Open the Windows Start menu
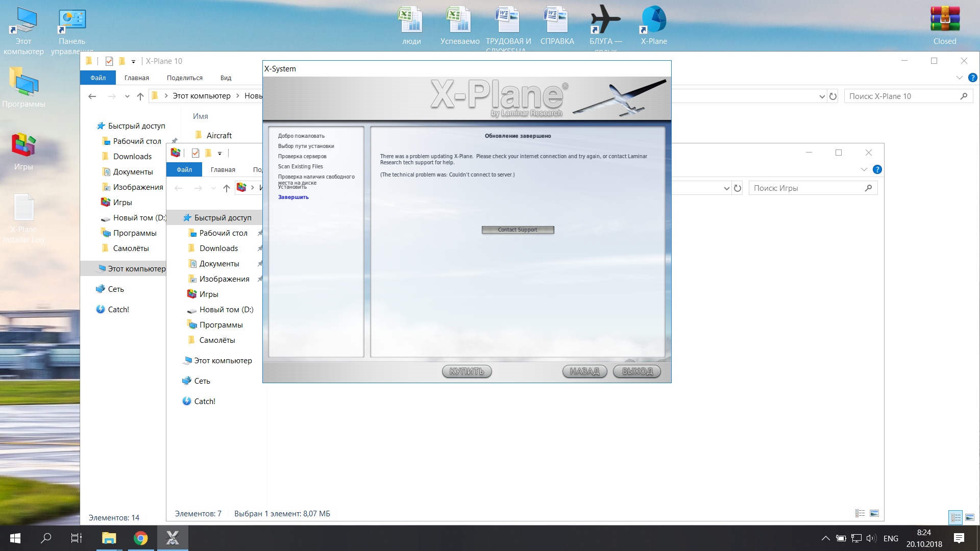This screenshot has width=980, height=551. (x=15, y=538)
